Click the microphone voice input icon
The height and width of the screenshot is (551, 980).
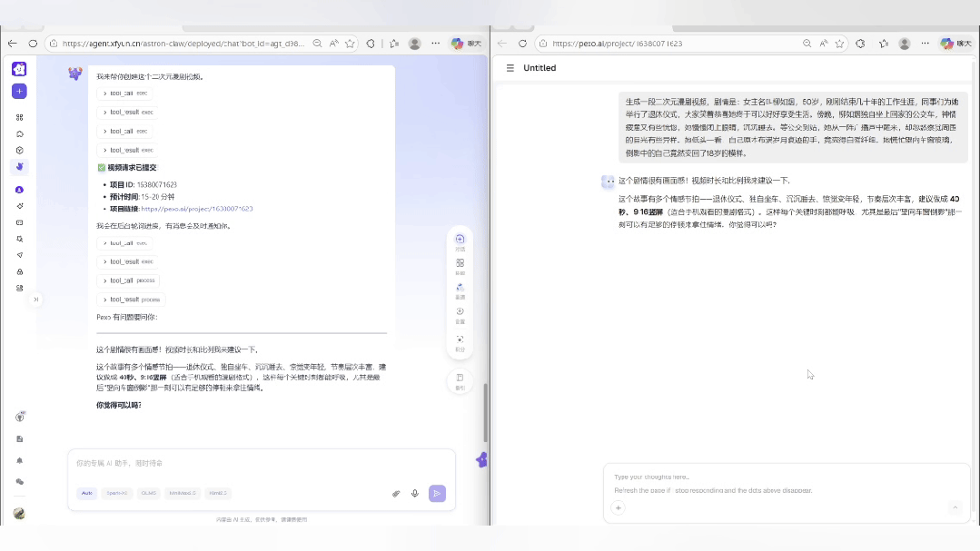tap(415, 494)
